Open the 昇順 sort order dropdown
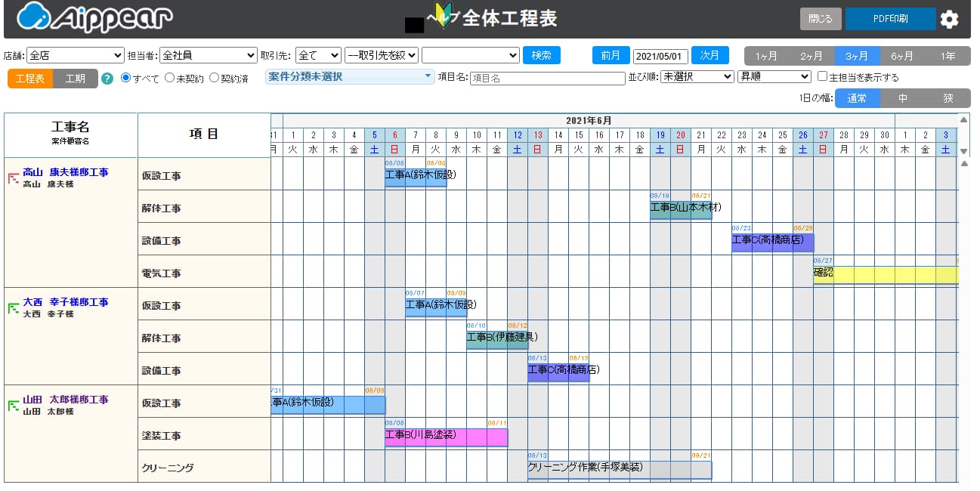Image resolution: width=980 pixels, height=491 pixels. pos(774,77)
